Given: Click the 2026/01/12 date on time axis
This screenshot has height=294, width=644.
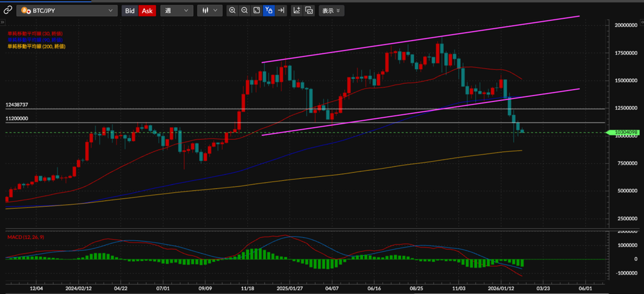Looking at the screenshot, I should (x=501, y=288).
